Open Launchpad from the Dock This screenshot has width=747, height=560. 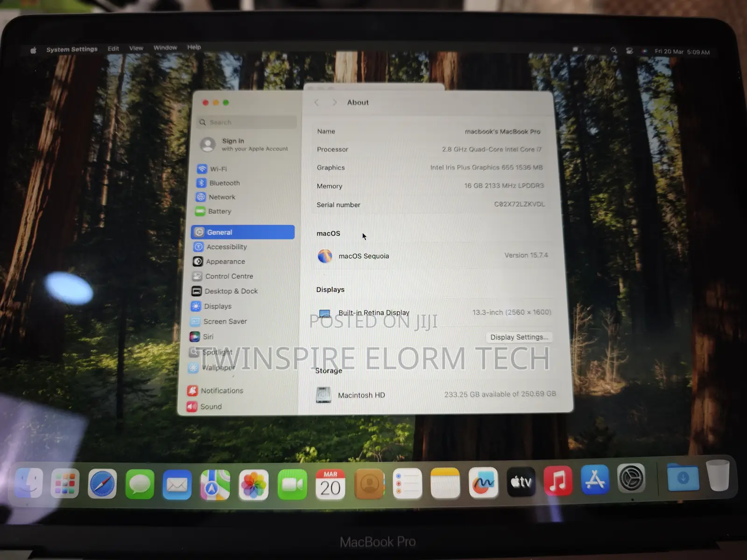(x=65, y=483)
